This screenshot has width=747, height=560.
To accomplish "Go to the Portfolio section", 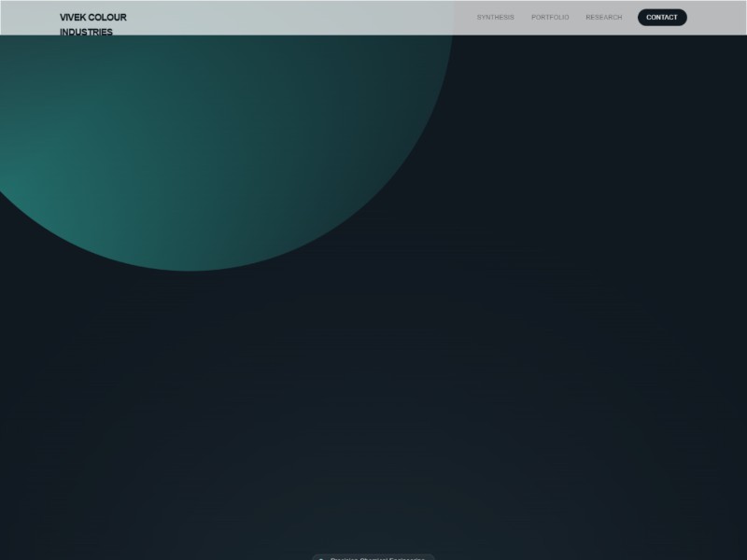I will point(550,18).
